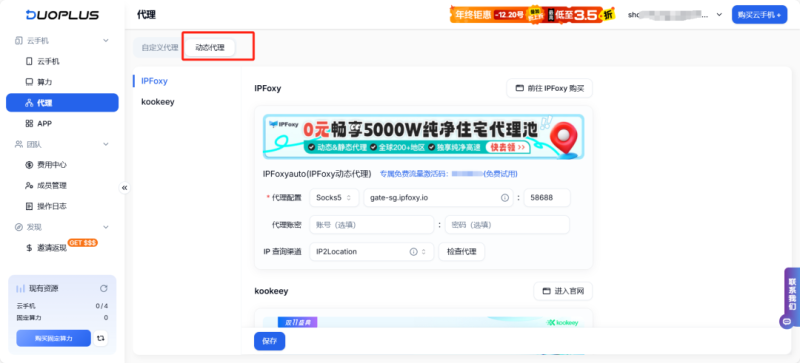Click the proxy port field showing 58688
The height and width of the screenshot is (363, 800).
click(x=547, y=198)
